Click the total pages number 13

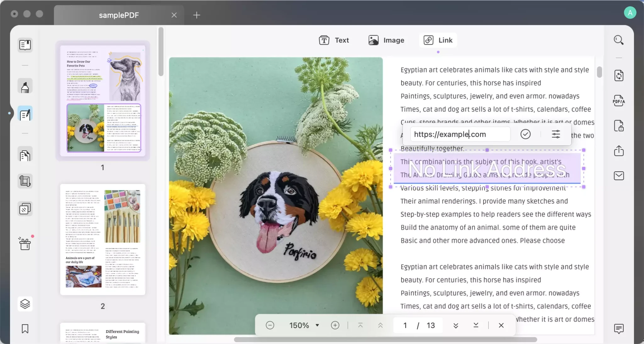point(430,325)
